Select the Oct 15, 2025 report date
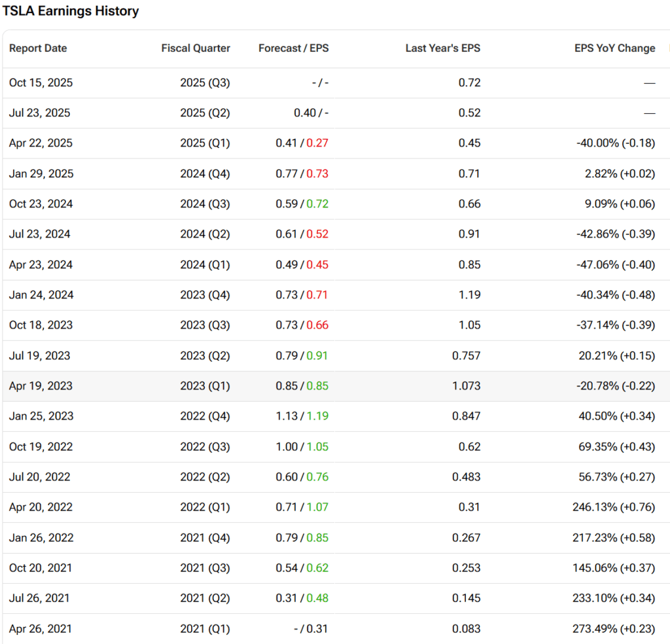This screenshot has width=670, height=644. pos(41,82)
